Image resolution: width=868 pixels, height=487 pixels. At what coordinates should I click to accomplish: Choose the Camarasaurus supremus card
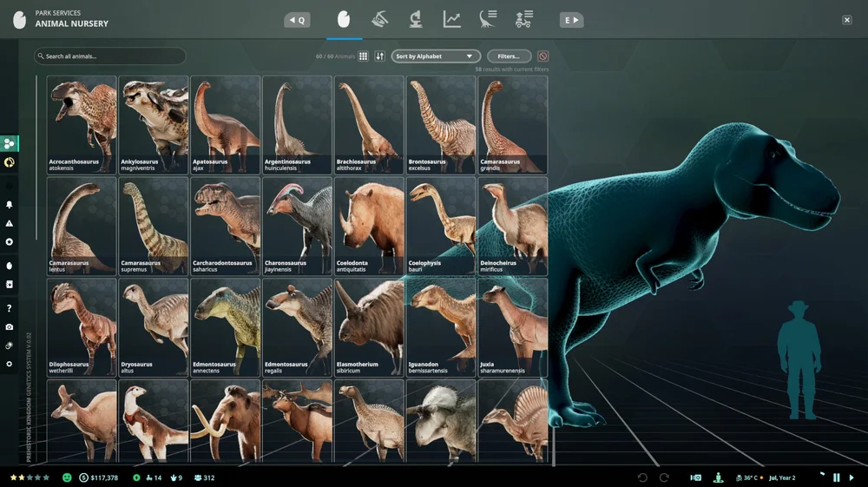click(x=154, y=227)
